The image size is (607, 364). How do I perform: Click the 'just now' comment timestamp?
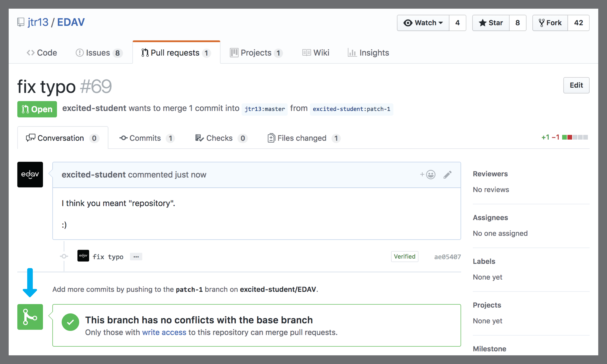click(x=191, y=175)
